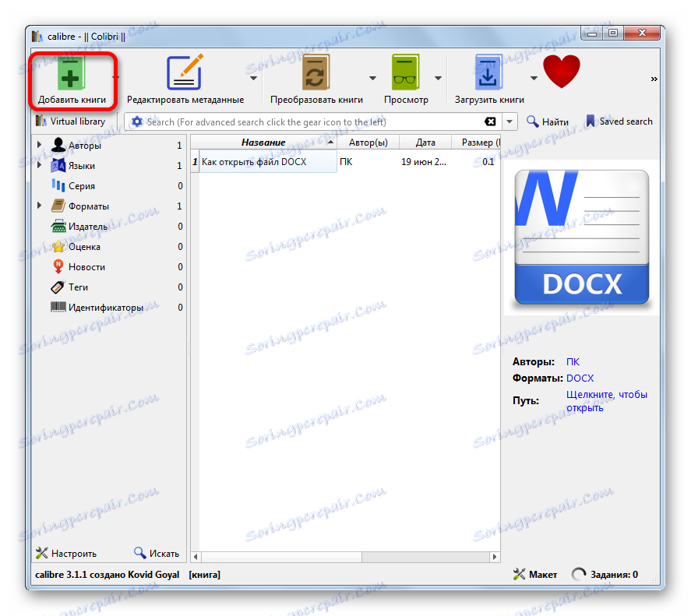Open the Saved search menu
691x616 pixels.
click(x=619, y=121)
